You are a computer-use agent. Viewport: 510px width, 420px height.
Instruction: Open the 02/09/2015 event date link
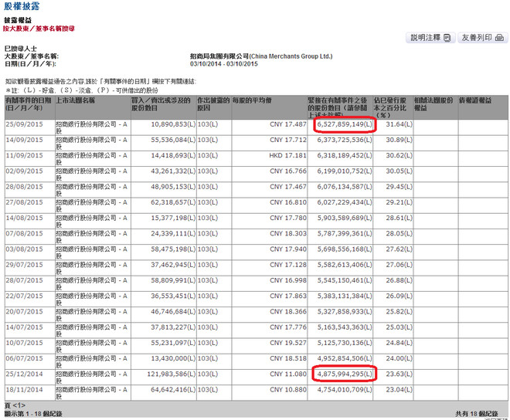pyautogui.click(x=24, y=171)
